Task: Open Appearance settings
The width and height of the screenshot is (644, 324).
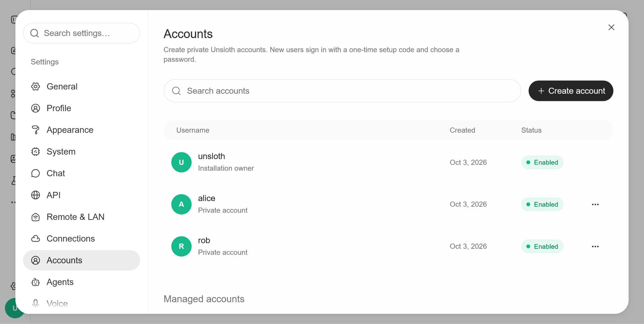Action: pyautogui.click(x=81, y=130)
